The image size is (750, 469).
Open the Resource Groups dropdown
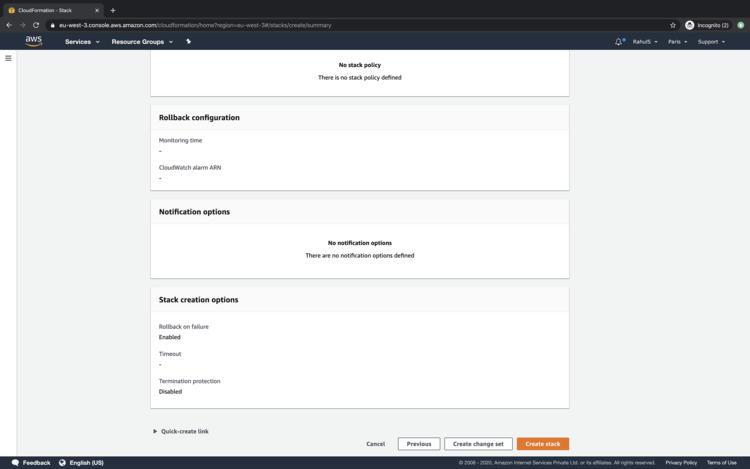click(142, 42)
